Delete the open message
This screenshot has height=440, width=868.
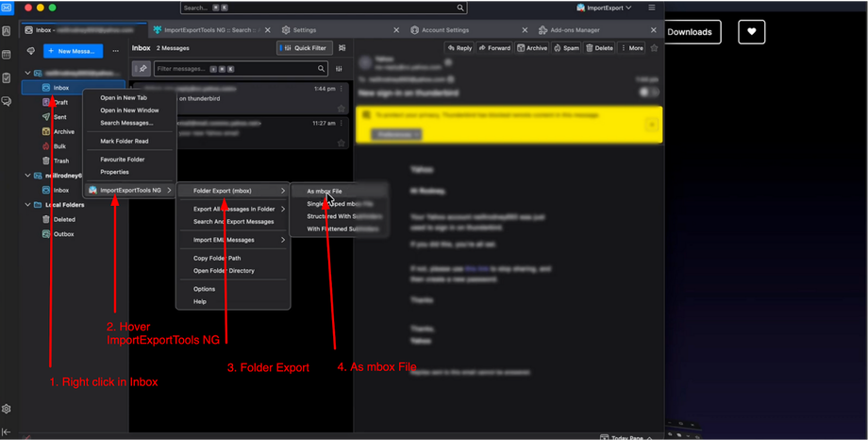pyautogui.click(x=599, y=48)
